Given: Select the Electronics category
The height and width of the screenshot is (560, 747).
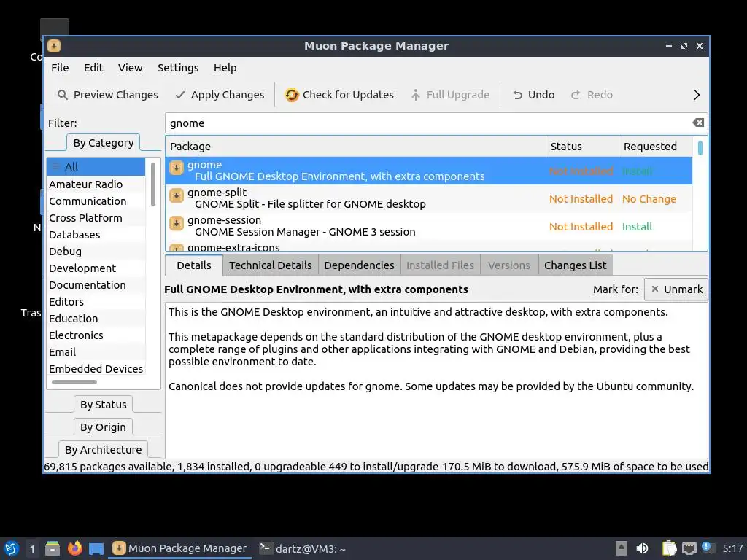Looking at the screenshot, I should point(96,335).
